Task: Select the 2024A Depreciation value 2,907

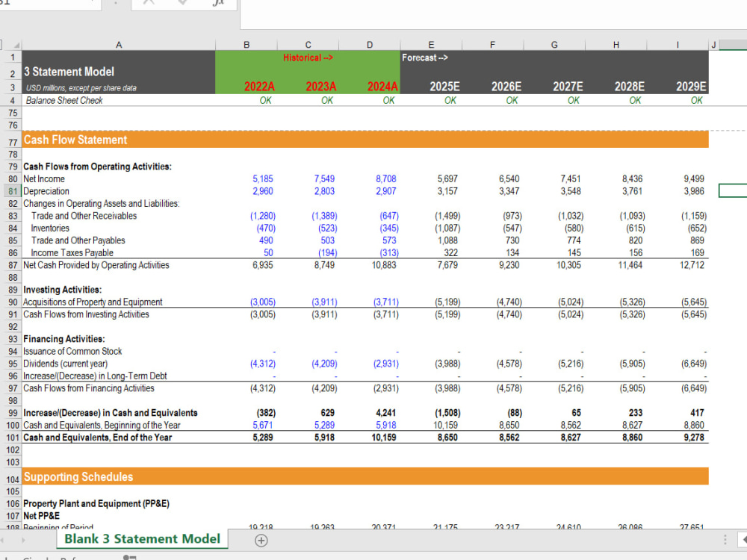Action: pos(385,191)
